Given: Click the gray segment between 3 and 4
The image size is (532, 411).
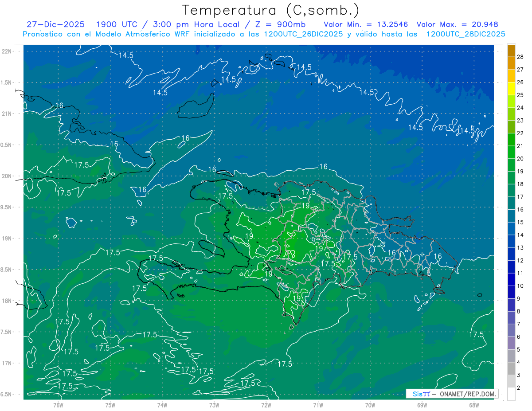Looking at the screenshot, I should pyautogui.click(x=511, y=368).
